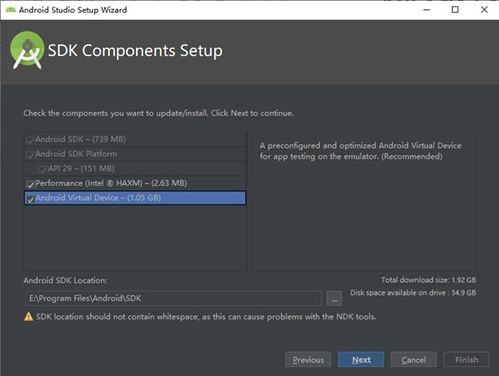
Task: Toggle the Android SDK Platform checkbox
Action: pyautogui.click(x=30, y=155)
